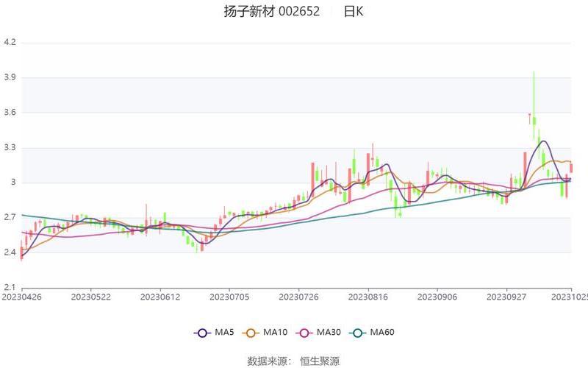Click the 日K label in title

coord(354,11)
